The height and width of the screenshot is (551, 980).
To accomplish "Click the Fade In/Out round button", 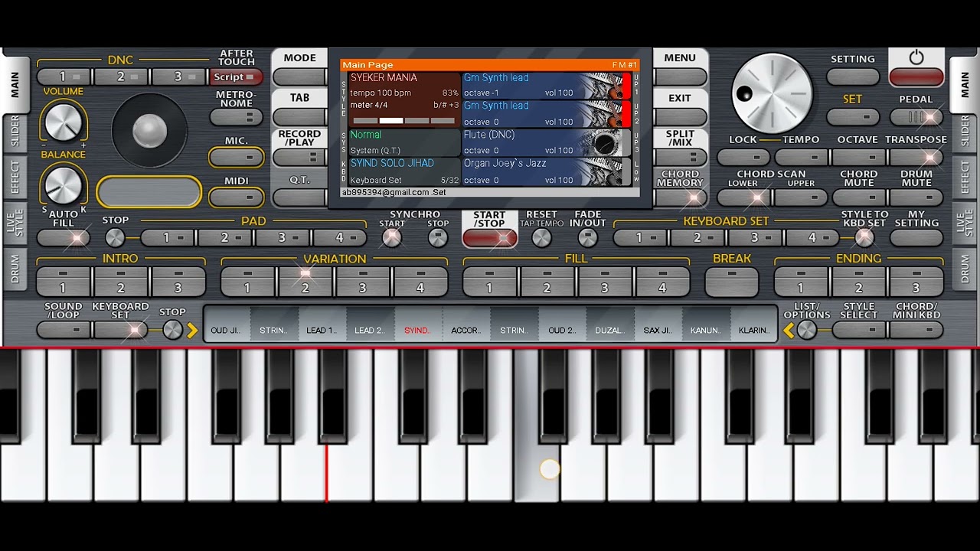I will (x=587, y=238).
